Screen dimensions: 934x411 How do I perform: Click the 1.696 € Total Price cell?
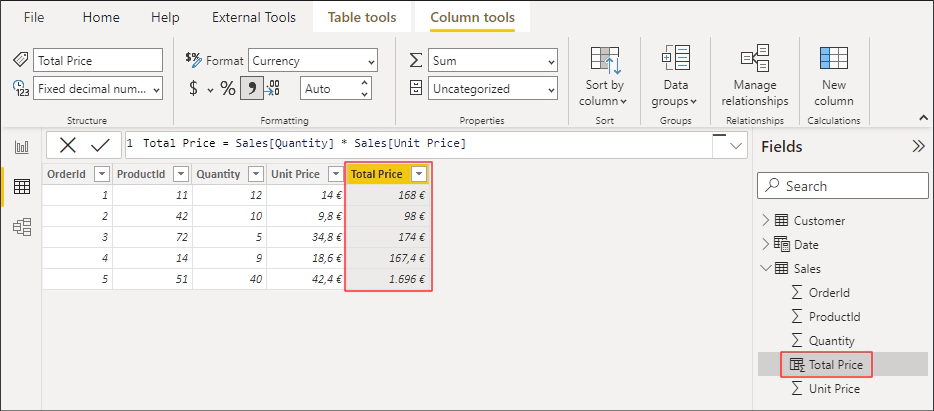(388, 279)
